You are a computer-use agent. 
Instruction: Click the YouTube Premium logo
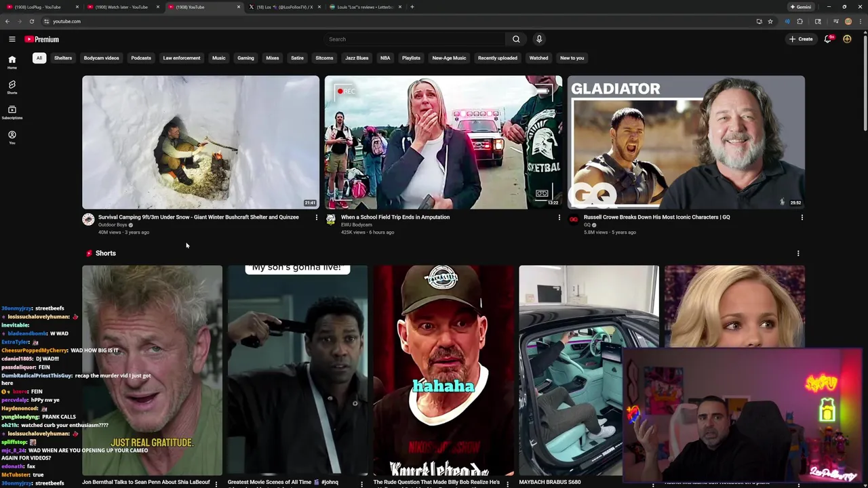pos(42,39)
